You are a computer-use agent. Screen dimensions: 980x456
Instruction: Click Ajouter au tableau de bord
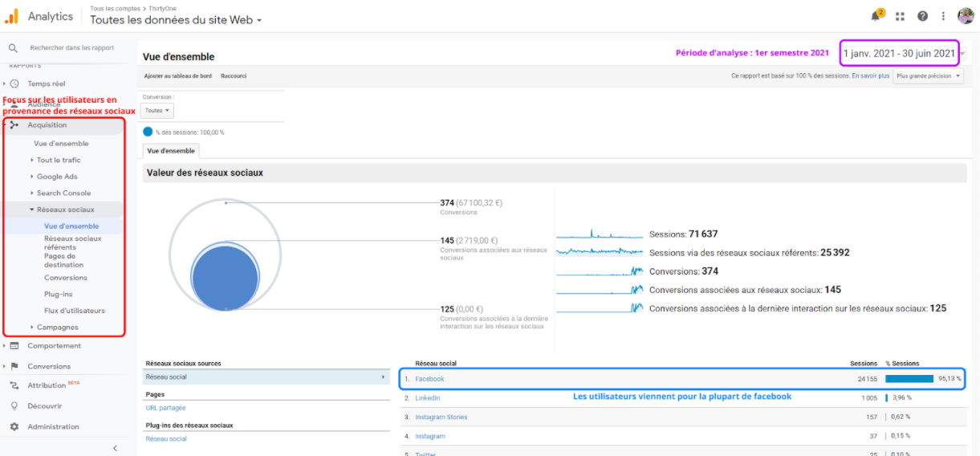(x=178, y=76)
